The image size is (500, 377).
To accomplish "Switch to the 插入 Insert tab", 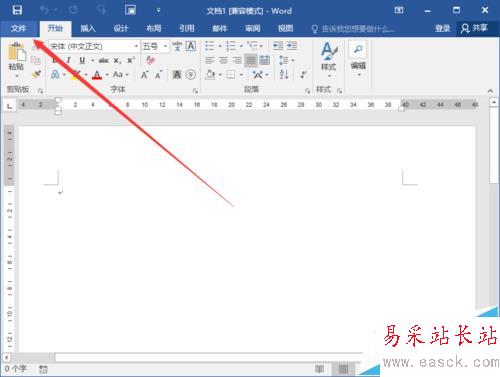I will 88,28.
